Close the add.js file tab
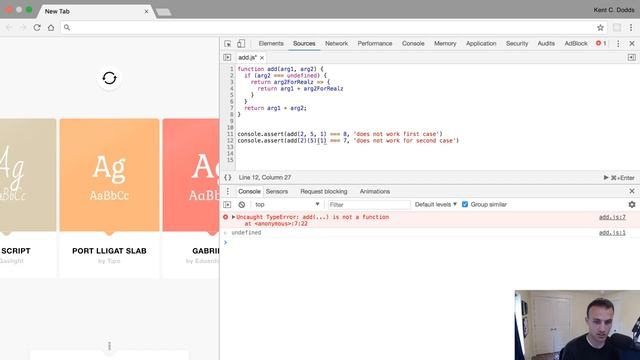This screenshot has height=360, width=640. pos(262,58)
